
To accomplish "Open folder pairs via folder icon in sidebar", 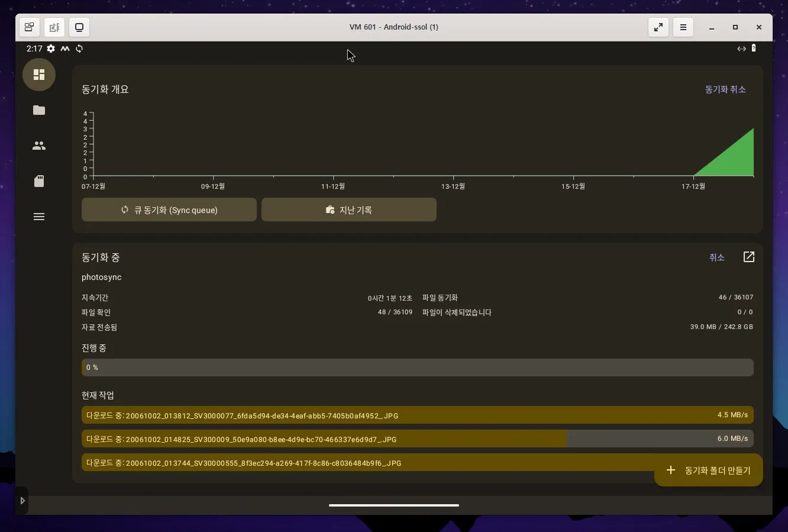I will [x=38, y=110].
